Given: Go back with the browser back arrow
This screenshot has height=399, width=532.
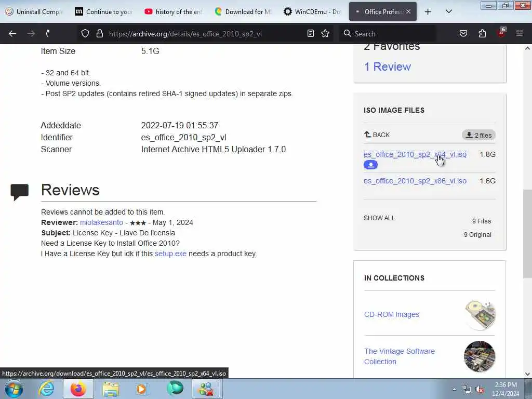Looking at the screenshot, I should [x=12, y=34].
